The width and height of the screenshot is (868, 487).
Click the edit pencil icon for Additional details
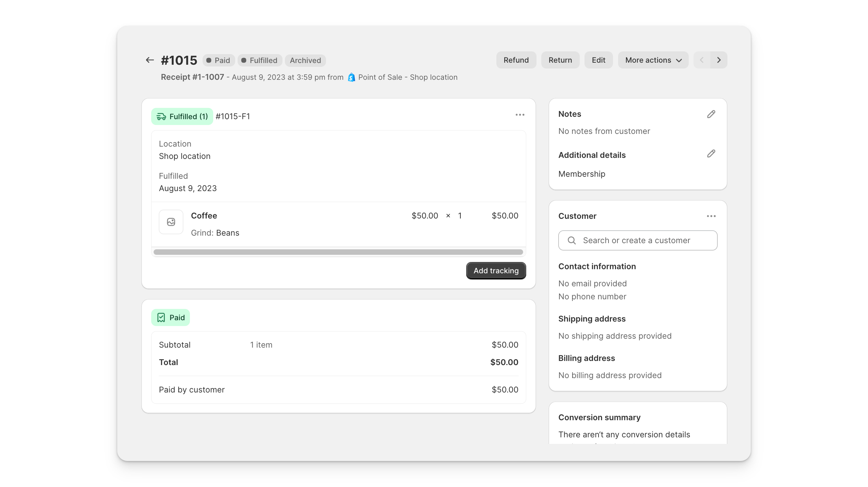[x=711, y=154]
